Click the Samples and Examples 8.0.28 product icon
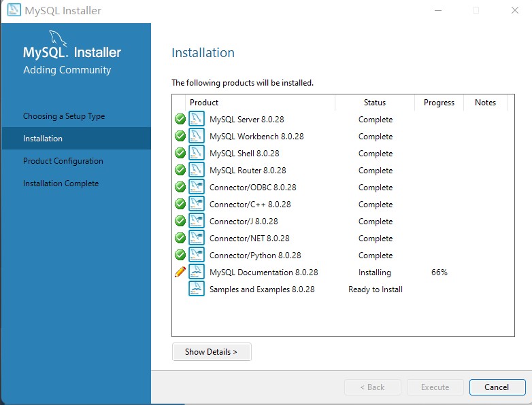Screen dimensions: 532x405 [x=197, y=289]
